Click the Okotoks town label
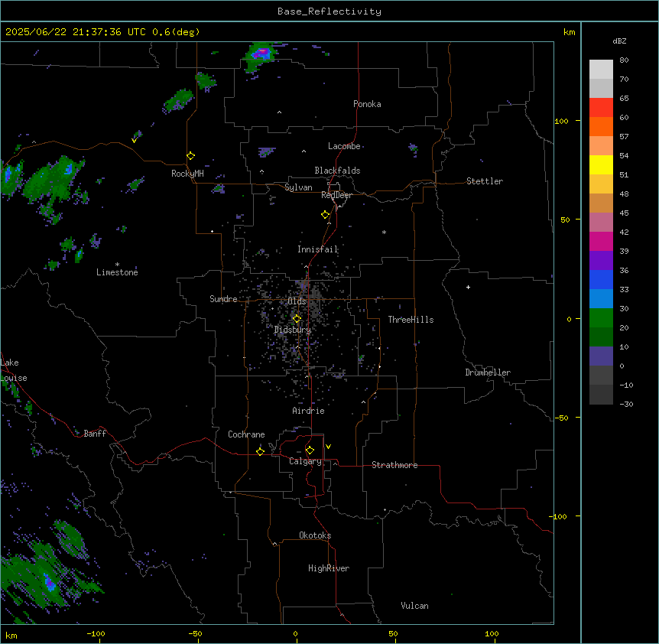659x644 pixels. coord(315,535)
